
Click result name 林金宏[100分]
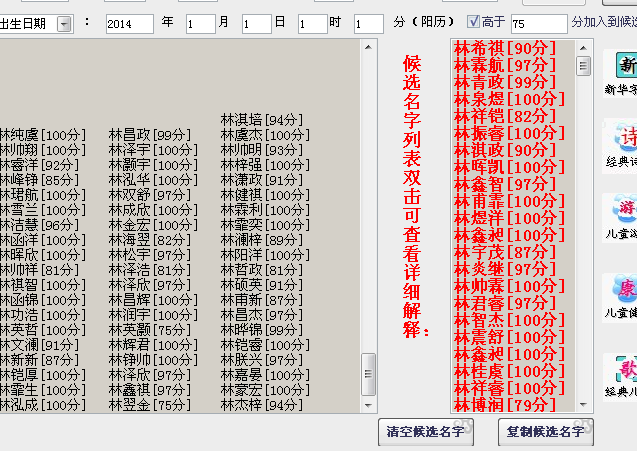pyautogui.click(x=153, y=225)
